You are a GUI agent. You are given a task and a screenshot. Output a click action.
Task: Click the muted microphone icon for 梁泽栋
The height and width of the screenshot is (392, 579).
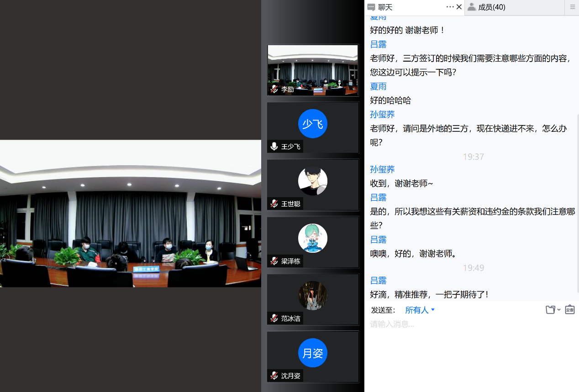[x=274, y=261]
